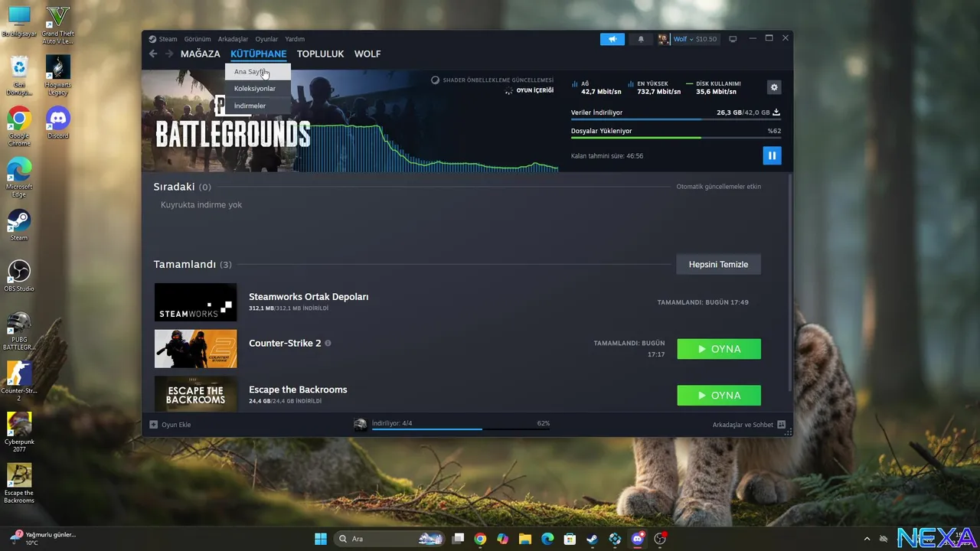The image size is (980, 551).
Task: Open the Görünüm menu
Action: point(198,39)
